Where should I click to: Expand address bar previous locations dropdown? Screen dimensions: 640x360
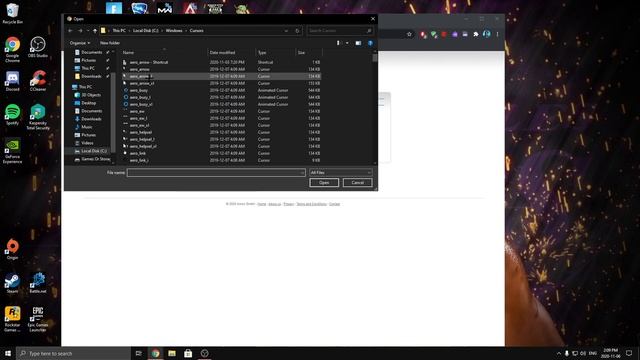[x=286, y=31]
